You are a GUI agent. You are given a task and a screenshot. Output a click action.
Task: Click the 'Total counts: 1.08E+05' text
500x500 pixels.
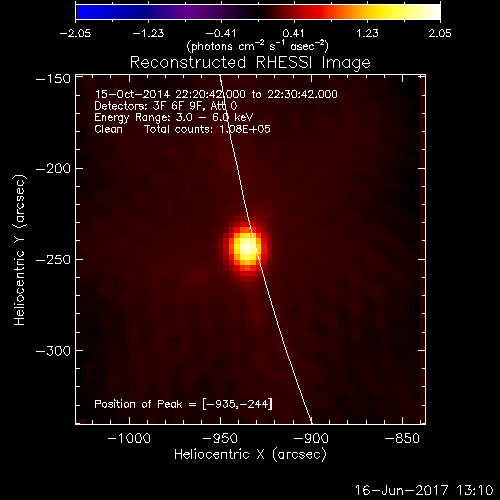point(207,129)
